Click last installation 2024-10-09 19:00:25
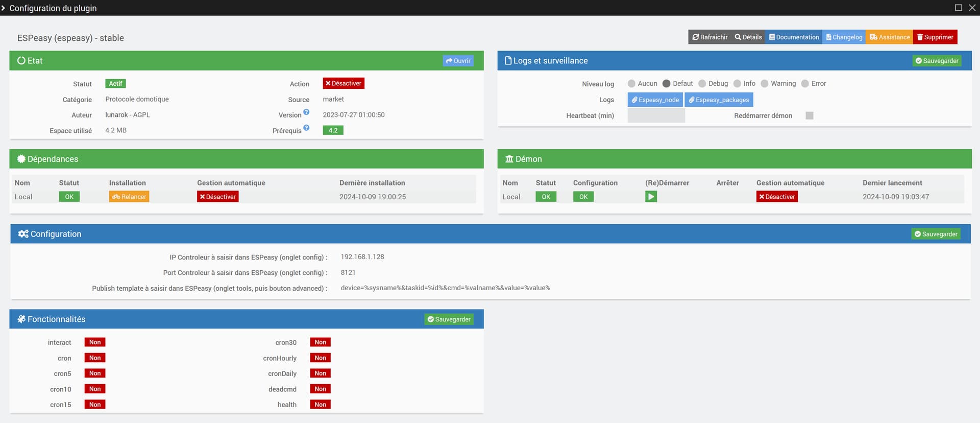980x423 pixels. [373, 197]
